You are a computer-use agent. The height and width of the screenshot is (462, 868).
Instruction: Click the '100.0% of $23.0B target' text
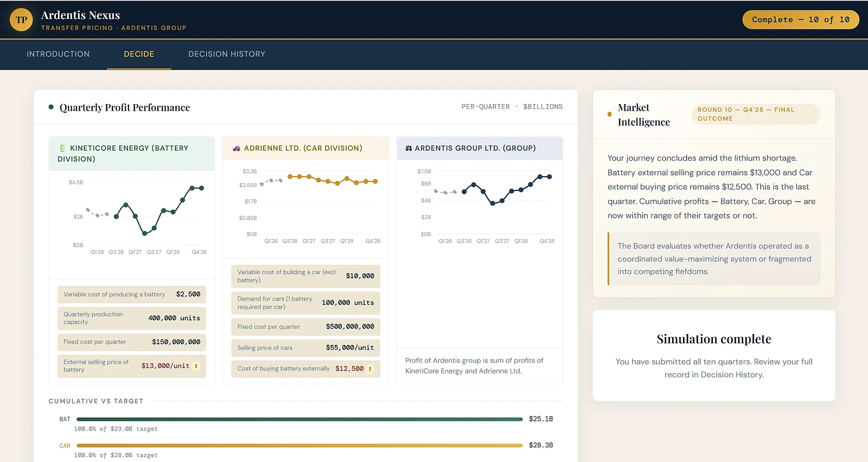pos(116,429)
